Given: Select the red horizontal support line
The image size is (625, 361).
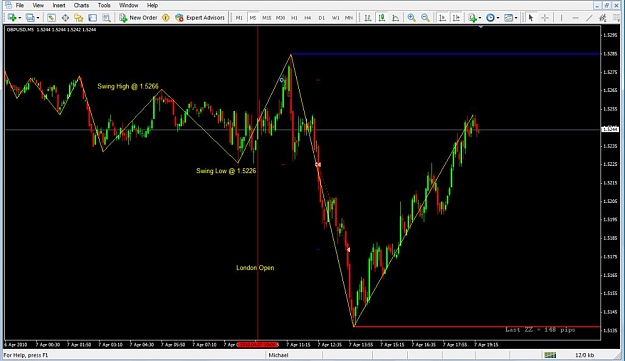Looking at the screenshot, I should pyautogui.click(x=477, y=327).
